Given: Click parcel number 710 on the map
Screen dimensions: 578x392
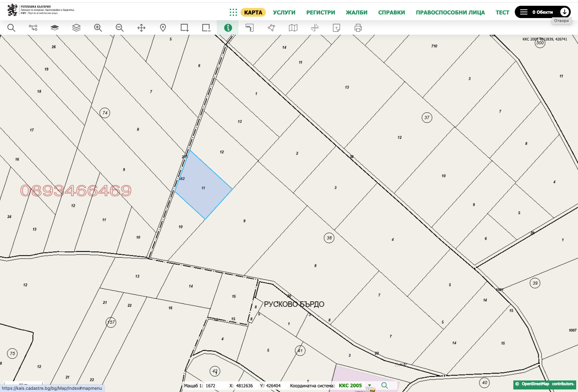Looking at the screenshot, I should (x=434, y=46).
